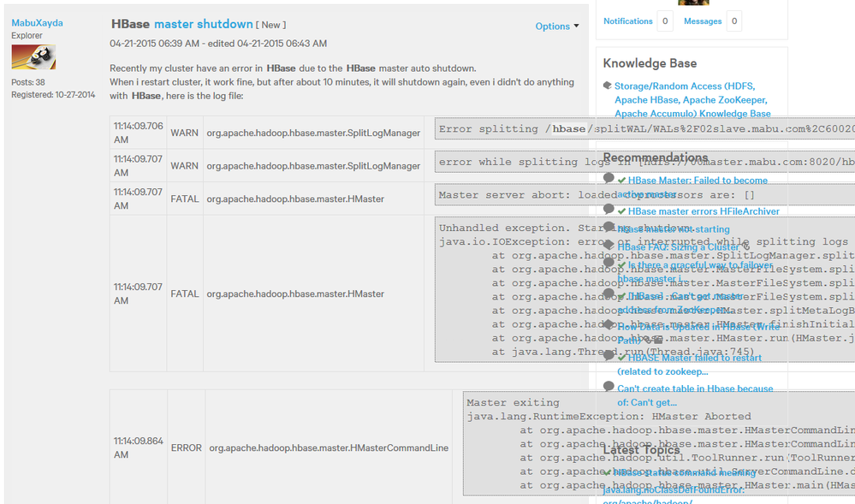The height and width of the screenshot is (504, 855).
Task: Open 'HBase FAQ: Sizing a Cluster' link
Action: point(678,247)
